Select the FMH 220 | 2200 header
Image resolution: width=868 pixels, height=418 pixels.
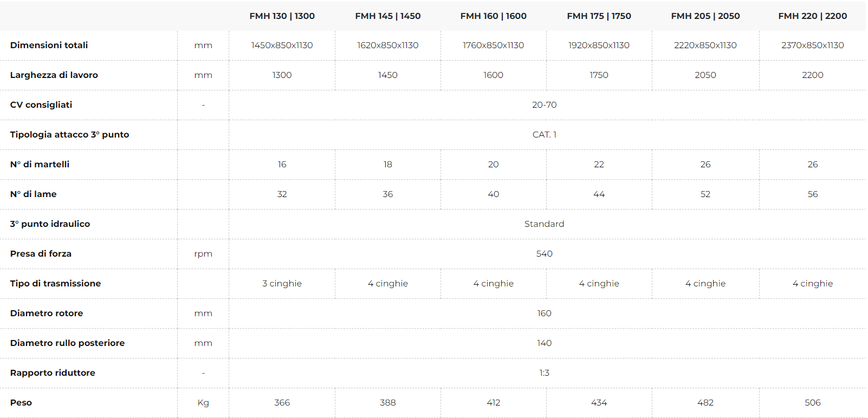click(813, 16)
